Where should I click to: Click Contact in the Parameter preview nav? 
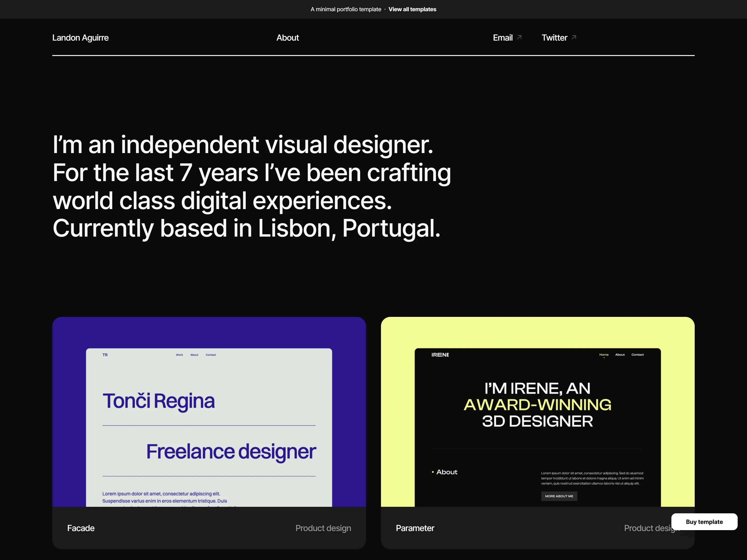638,355
